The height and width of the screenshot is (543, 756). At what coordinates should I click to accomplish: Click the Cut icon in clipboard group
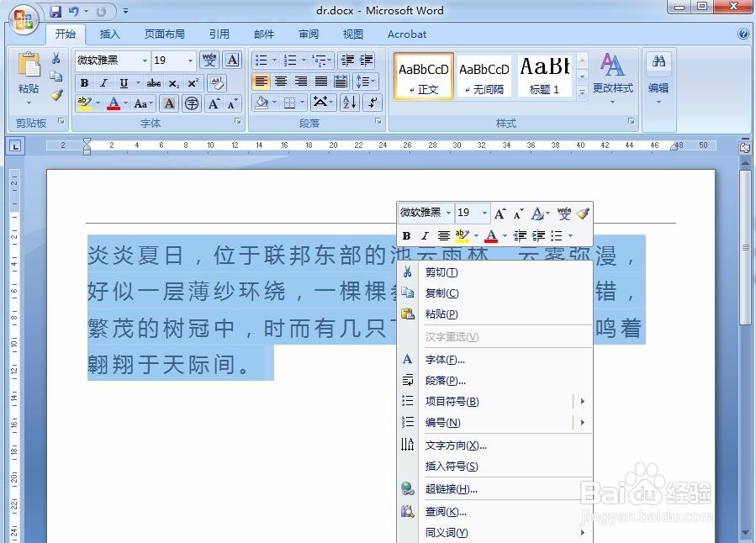tap(56, 58)
